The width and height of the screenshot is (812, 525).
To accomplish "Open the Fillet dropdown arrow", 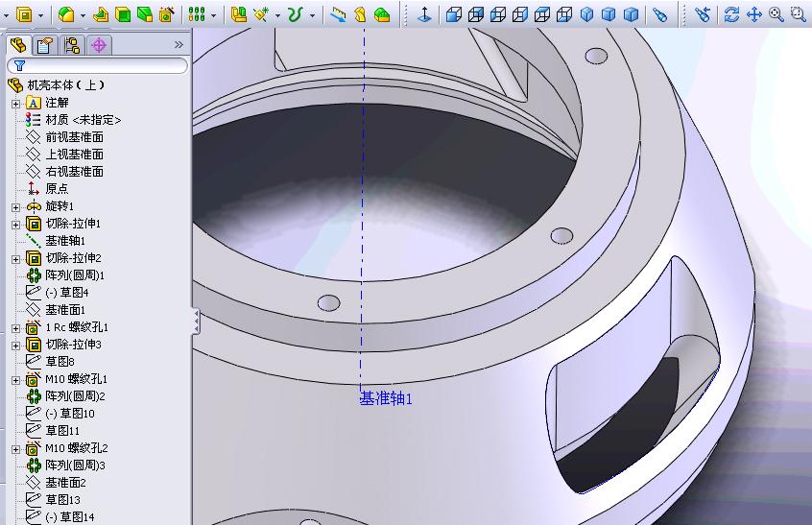I will [x=83, y=15].
